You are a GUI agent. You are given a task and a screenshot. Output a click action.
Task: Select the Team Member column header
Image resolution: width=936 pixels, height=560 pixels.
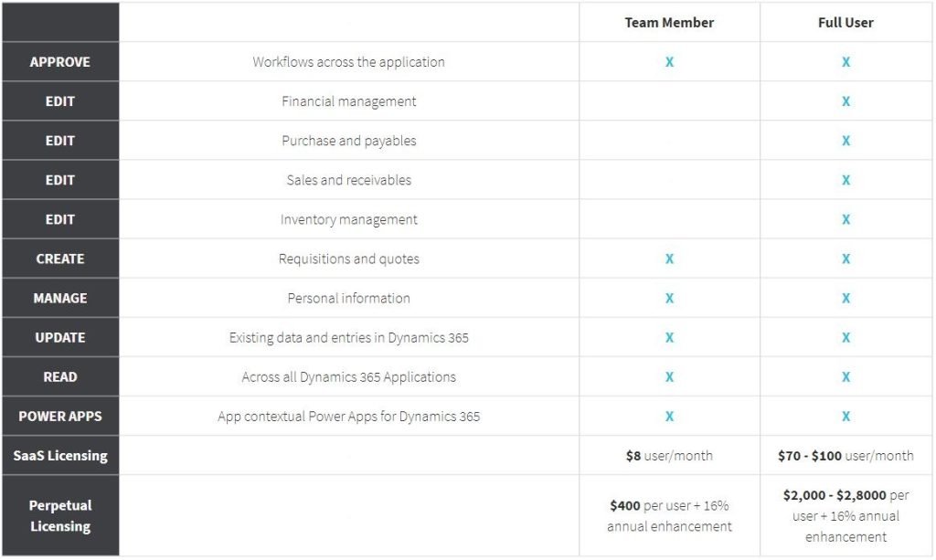coord(669,23)
